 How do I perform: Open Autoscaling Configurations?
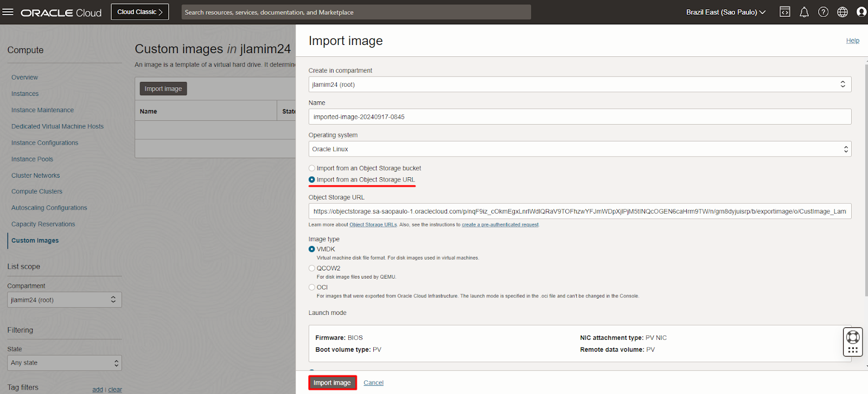click(49, 208)
